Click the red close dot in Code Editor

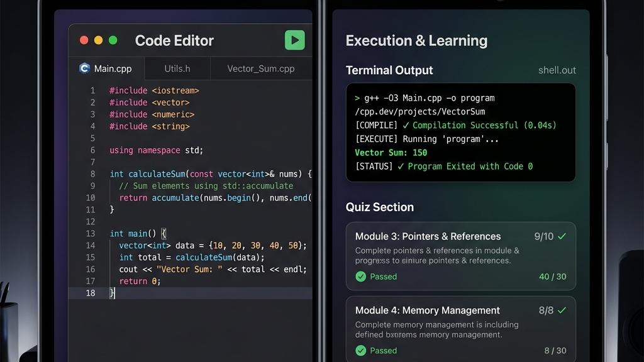[84, 40]
